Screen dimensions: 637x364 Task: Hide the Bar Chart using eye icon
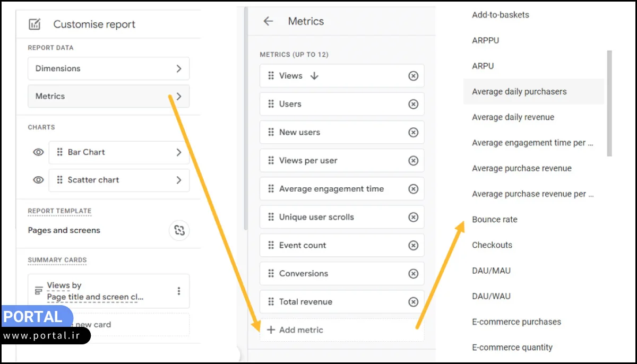click(x=38, y=152)
